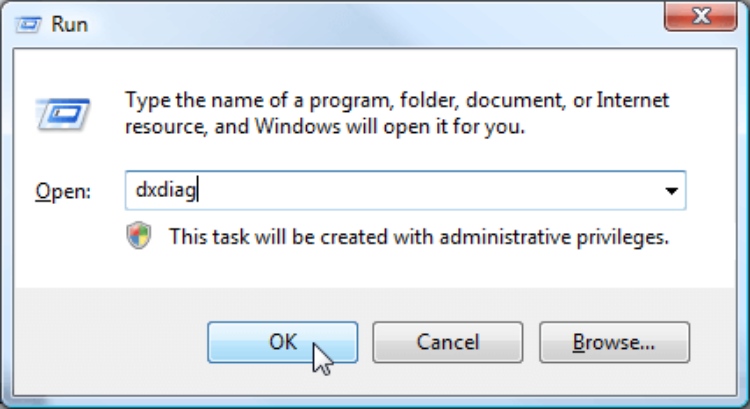Click the white dialog area beneath the shield icon
Screen dimensions: 750x409
(x=139, y=268)
